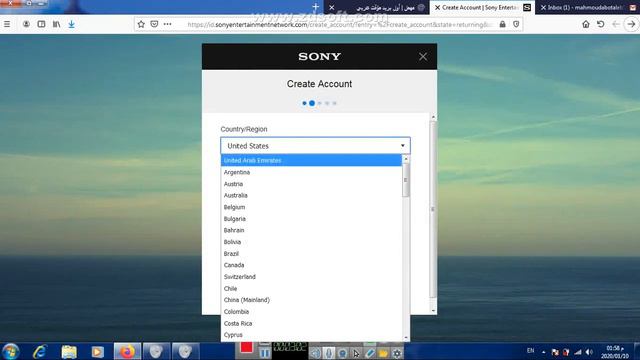The image size is (640, 360).
Task: Open the Windows Start menu
Action: click(11, 351)
